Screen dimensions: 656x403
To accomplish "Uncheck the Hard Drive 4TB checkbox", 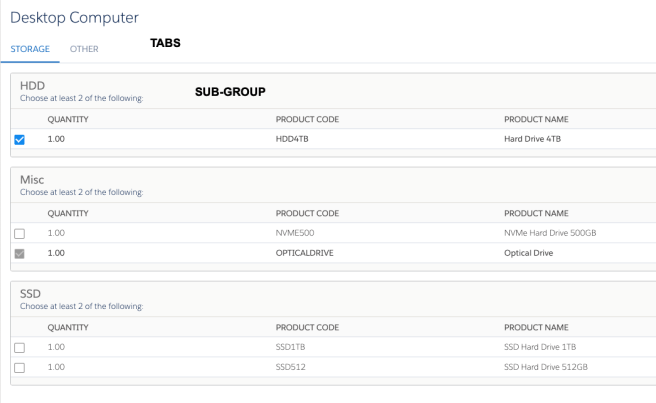I will [x=20, y=140].
